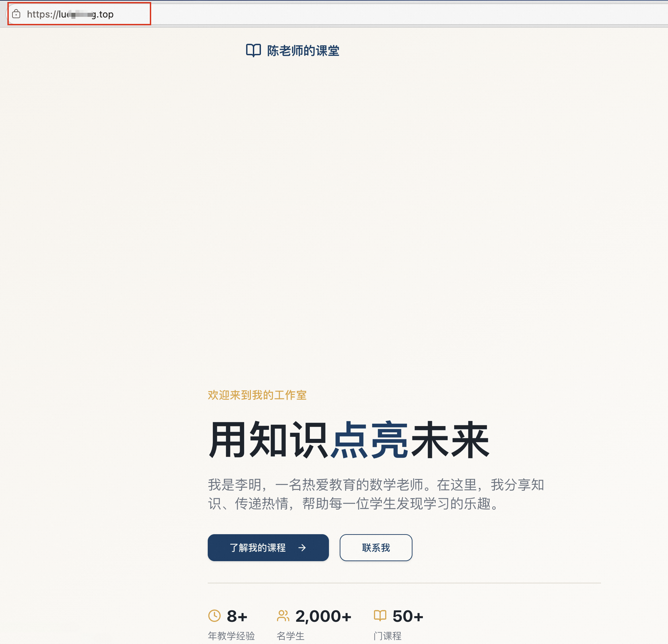This screenshot has width=668, height=644.
Task: Click the 门课程 label
Action: (x=388, y=636)
